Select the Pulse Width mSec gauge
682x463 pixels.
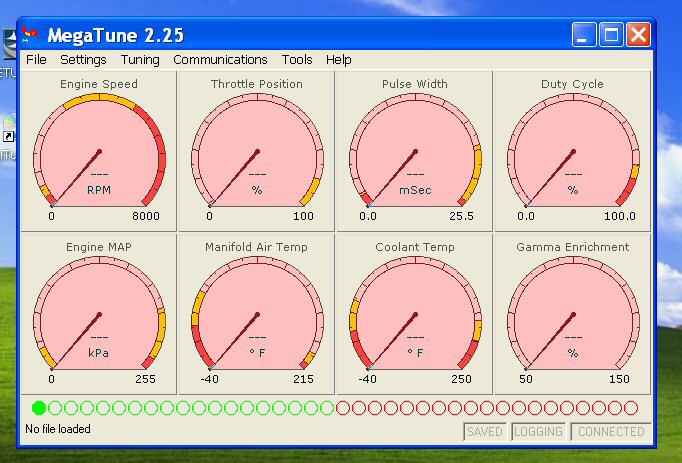[x=415, y=152]
